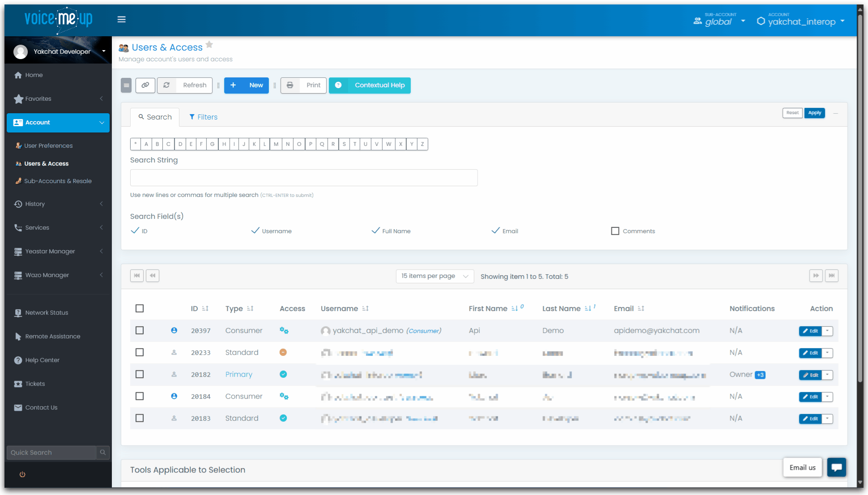This screenshot has height=495, width=868.
Task: Toggle the Username search field checkbox
Action: (x=255, y=230)
